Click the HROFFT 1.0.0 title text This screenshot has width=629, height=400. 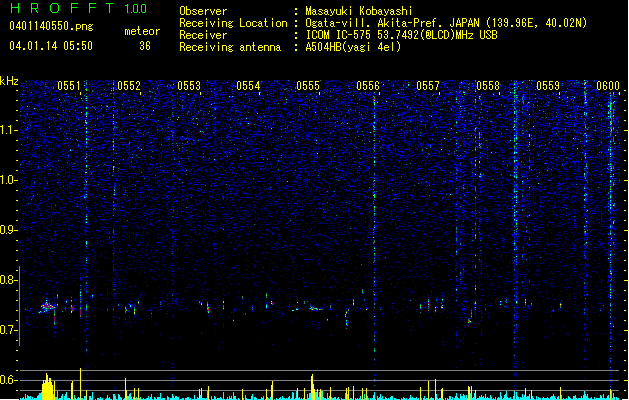click(78, 8)
